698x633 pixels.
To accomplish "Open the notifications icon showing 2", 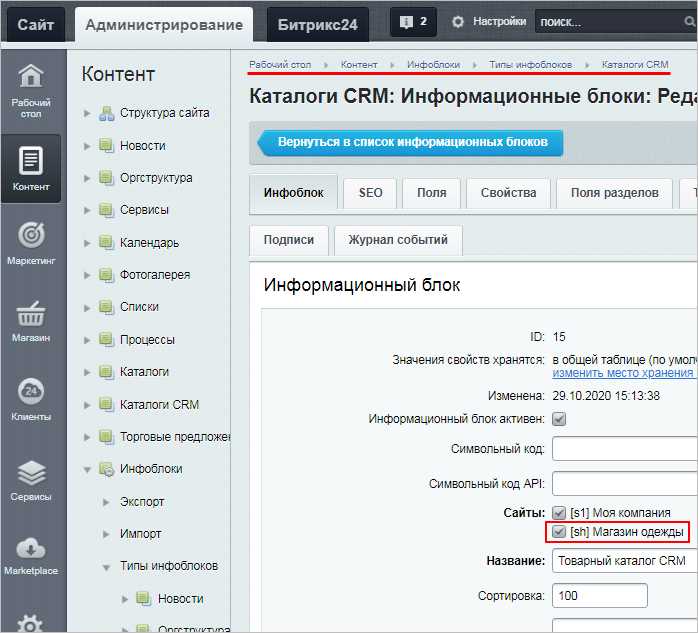I will pos(413,21).
